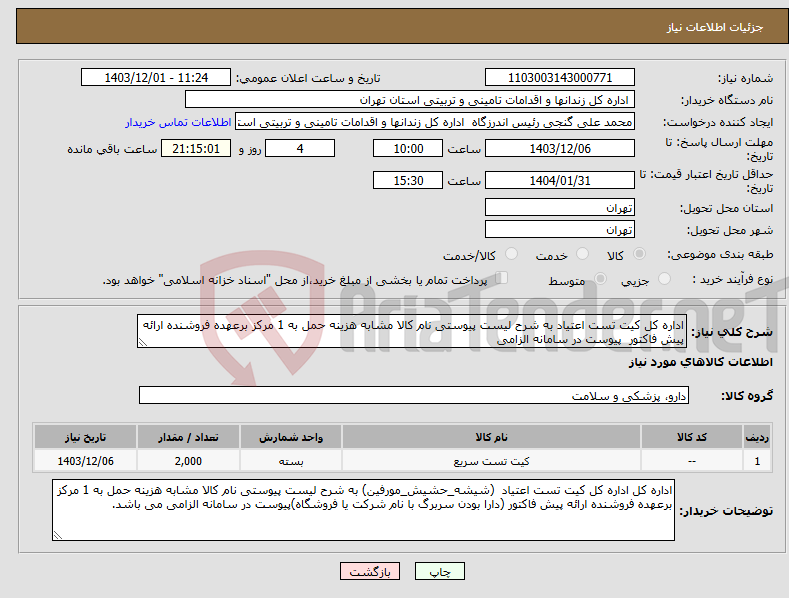Click the resize grip of شرح کلی نیاز box
789x598 pixels.
click(143, 342)
